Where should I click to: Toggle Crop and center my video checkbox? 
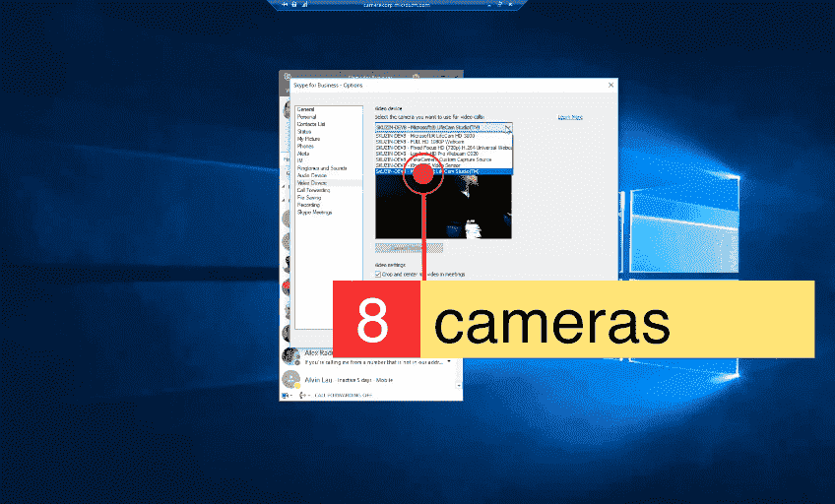click(x=377, y=275)
